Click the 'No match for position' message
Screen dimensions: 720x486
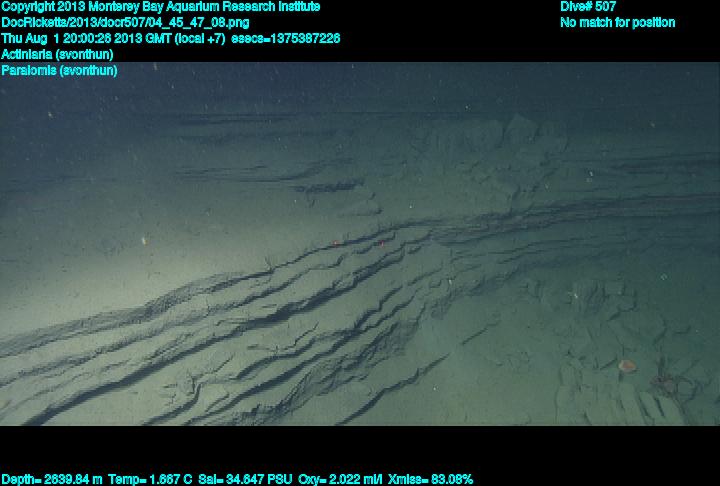coord(618,23)
